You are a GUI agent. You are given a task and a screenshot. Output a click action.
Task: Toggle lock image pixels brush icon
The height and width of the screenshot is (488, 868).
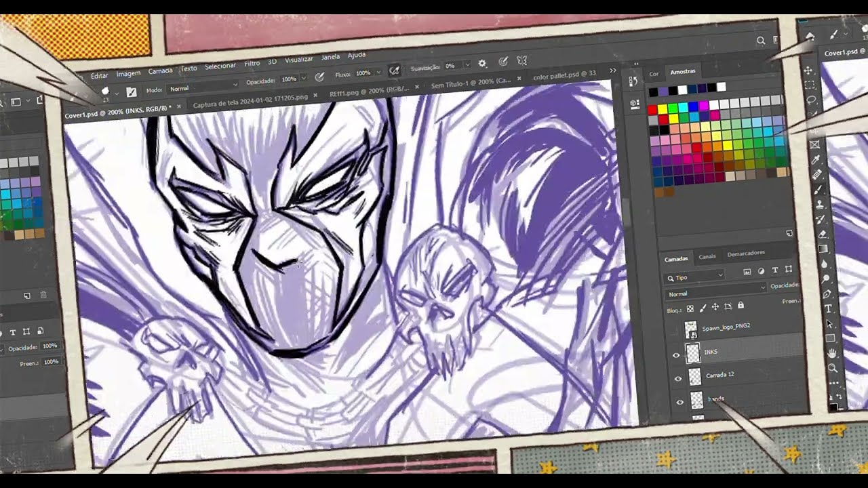[x=703, y=308]
